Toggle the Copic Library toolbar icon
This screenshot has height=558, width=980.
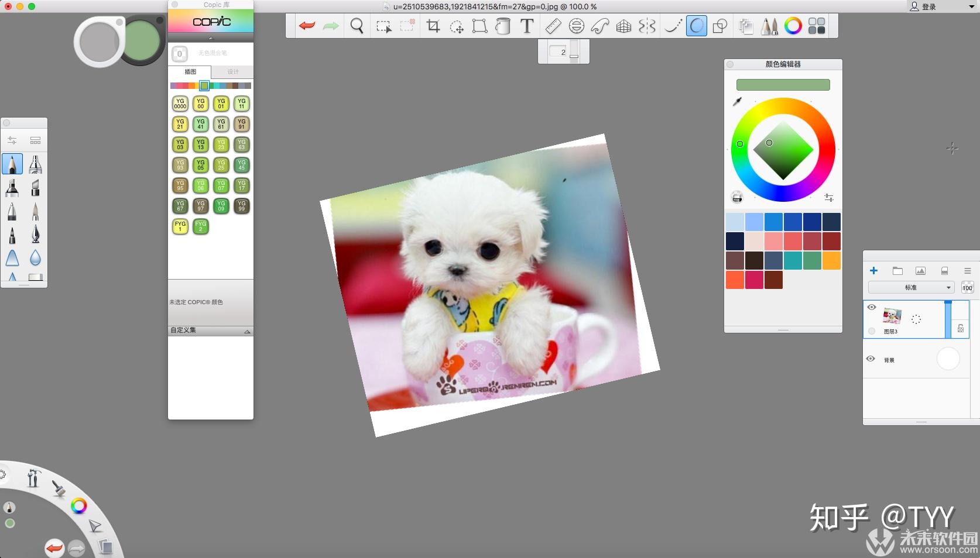[x=817, y=26]
